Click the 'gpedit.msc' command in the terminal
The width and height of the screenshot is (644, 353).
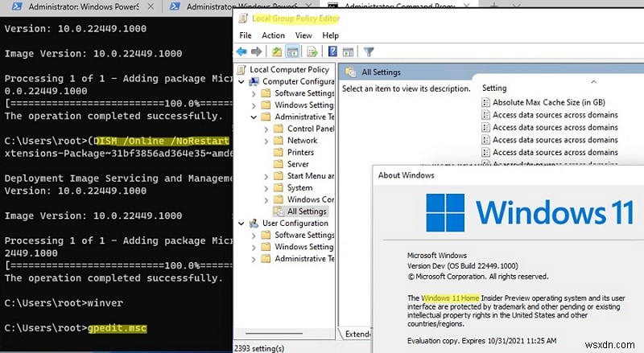(x=117, y=328)
